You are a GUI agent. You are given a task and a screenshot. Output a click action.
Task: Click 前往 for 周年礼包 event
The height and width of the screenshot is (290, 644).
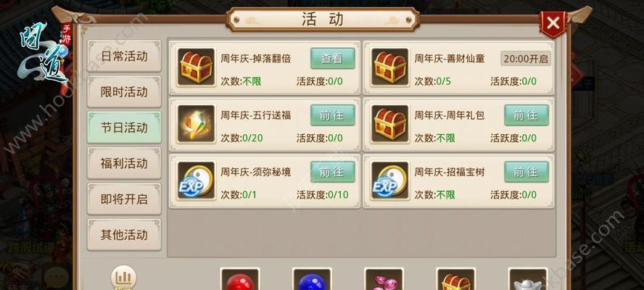point(527,115)
